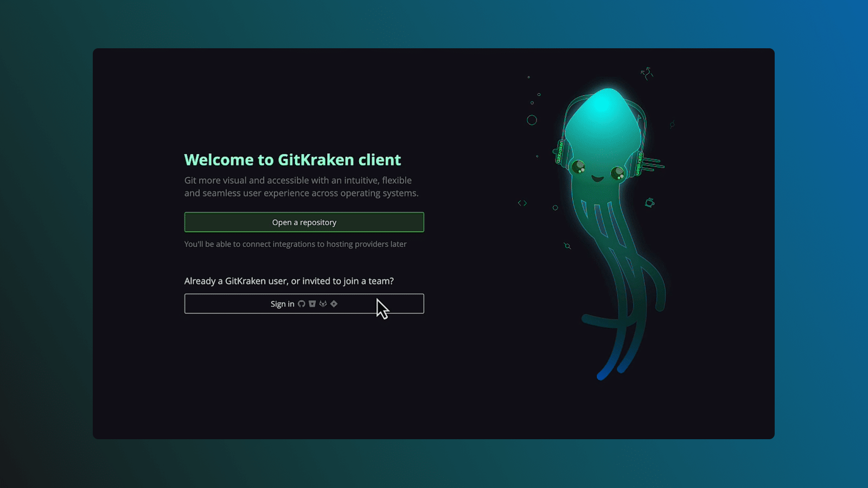Click the diamond-shaped provider icon

point(334,304)
